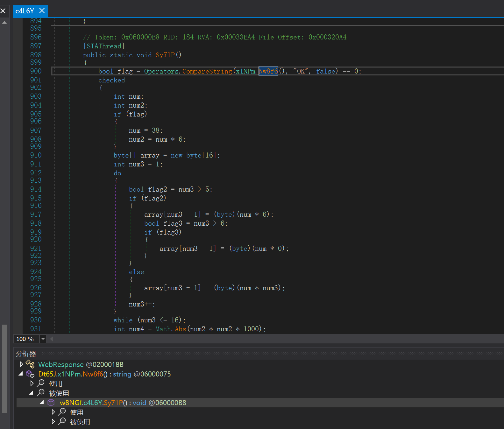The height and width of the screenshot is (429, 504).
Task: Close the c4L6Y tab
Action: (42, 11)
